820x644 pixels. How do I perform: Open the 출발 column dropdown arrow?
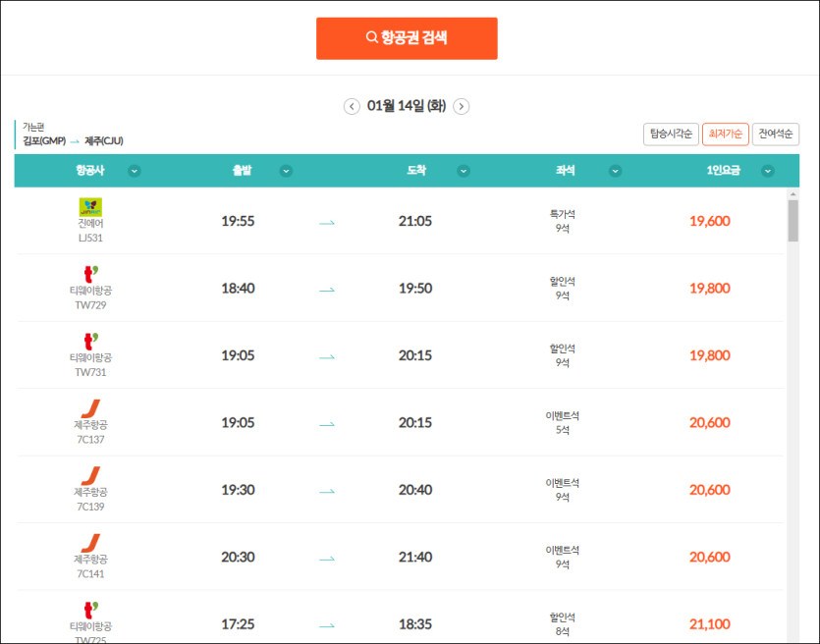point(286,171)
